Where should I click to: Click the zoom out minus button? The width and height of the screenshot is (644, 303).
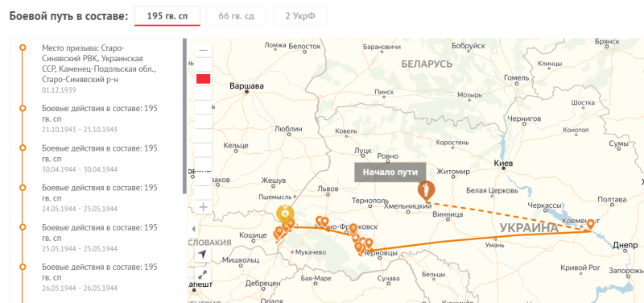click(204, 51)
